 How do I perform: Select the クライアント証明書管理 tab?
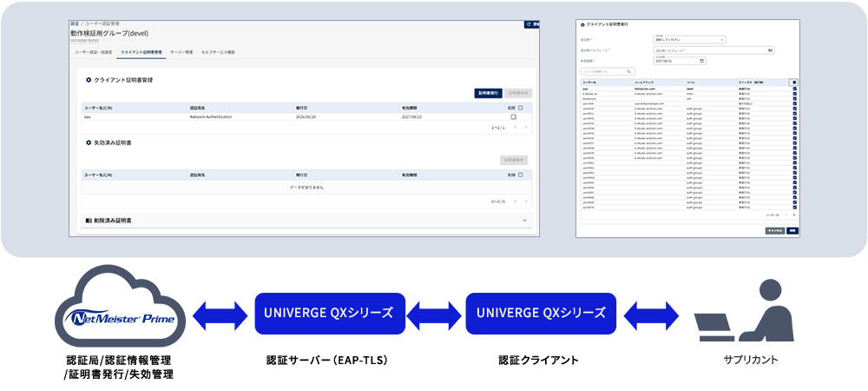point(141,52)
